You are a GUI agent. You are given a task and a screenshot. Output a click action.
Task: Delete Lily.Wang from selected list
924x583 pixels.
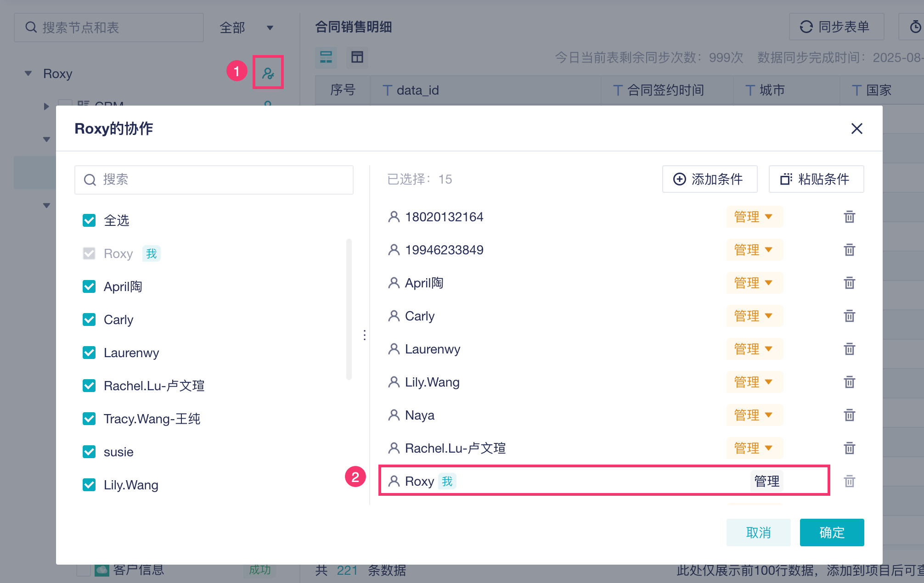point(849,382)
